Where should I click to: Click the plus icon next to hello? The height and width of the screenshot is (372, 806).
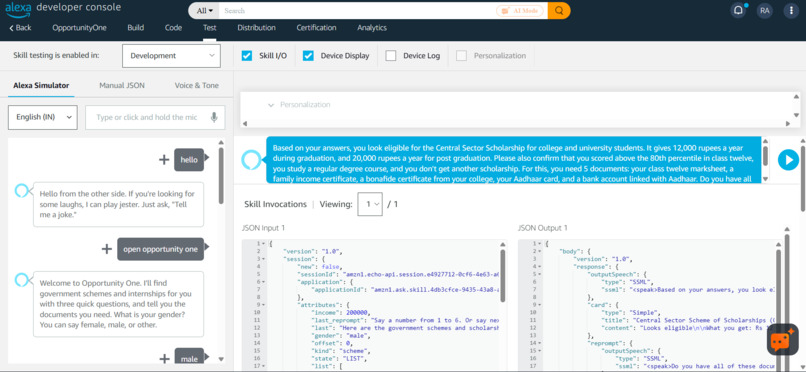(163, 159)
